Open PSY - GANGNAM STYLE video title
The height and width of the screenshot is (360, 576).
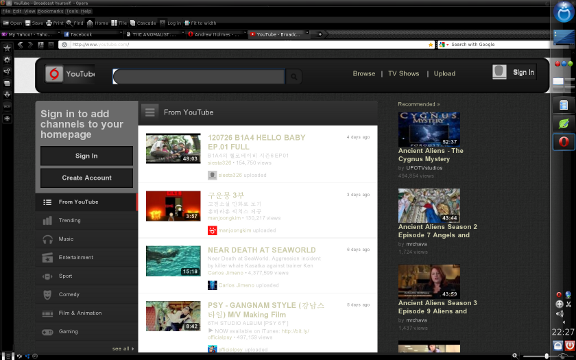(266, 310)
